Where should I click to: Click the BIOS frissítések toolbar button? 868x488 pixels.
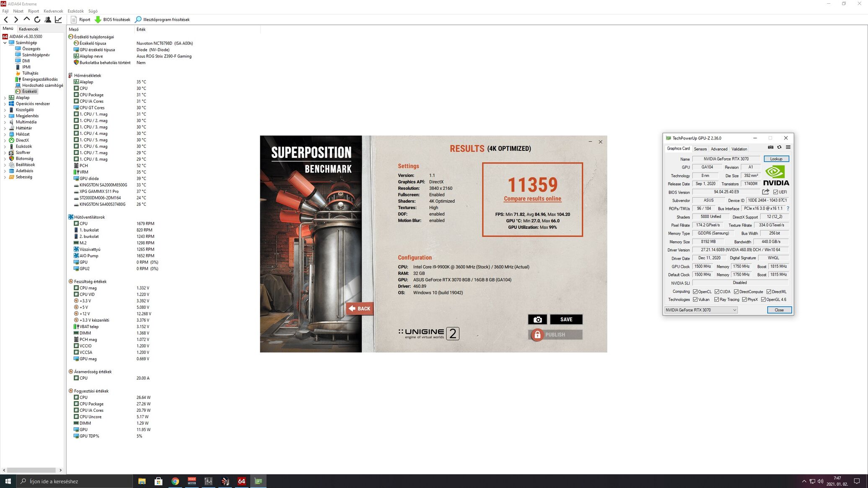(112, 20)
